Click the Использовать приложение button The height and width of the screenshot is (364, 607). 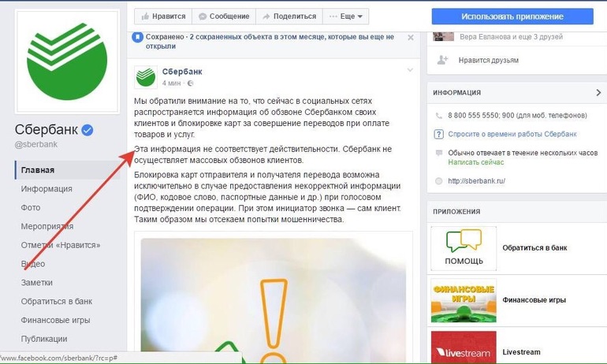coord(512,17)
